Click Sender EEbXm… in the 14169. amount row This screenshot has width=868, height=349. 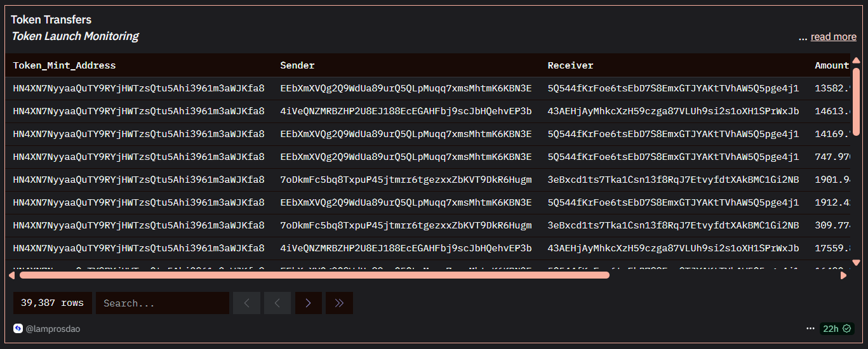point(406,134)
